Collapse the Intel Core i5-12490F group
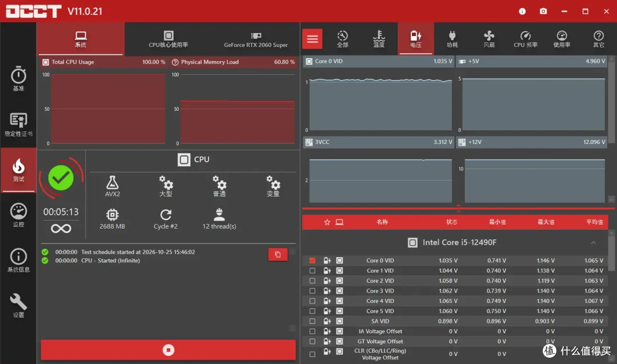 tap(593, 242)
